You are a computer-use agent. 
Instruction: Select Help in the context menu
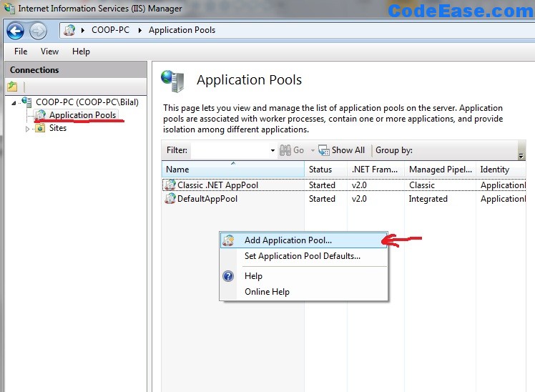coord(303,276)
